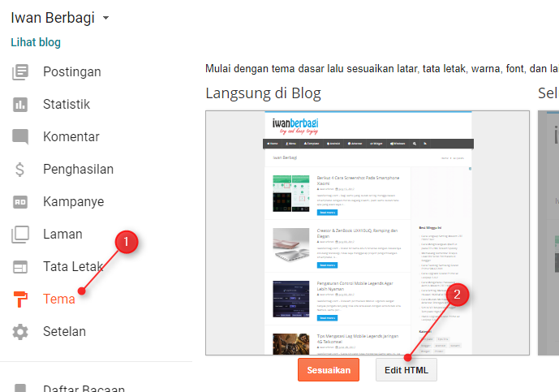Click the Kampanye AD icon
Screen dimensions: 559x392
20,202
